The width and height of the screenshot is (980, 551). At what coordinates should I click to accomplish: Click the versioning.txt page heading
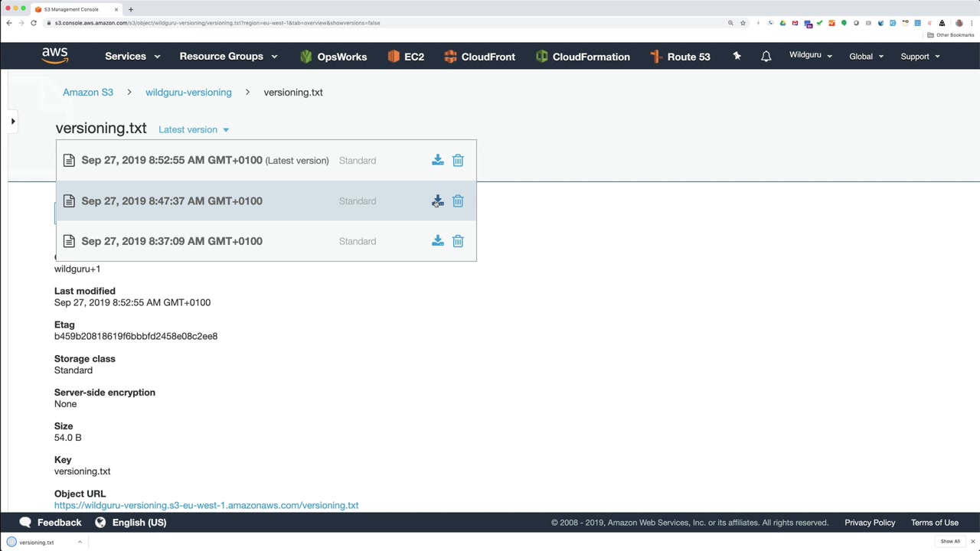coord(101,129)
